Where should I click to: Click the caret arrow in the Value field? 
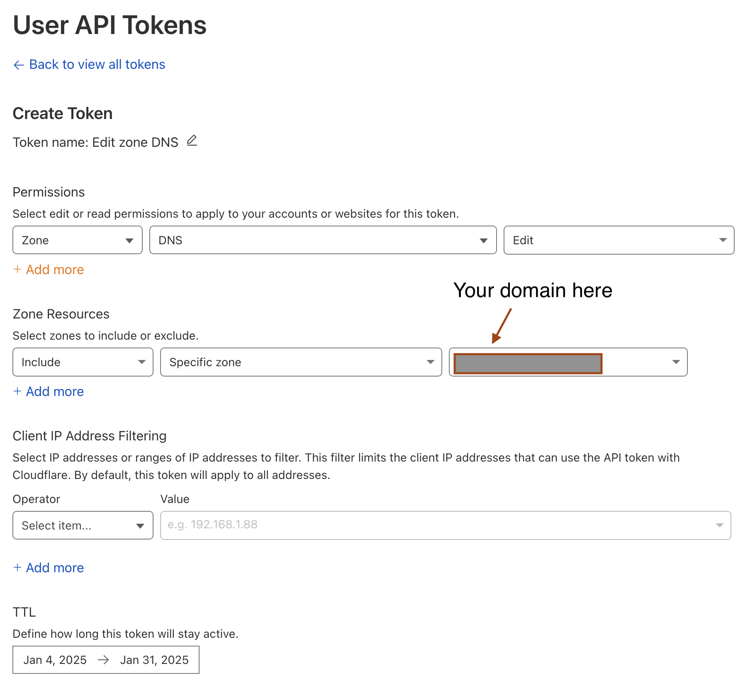tap(719, 525)
